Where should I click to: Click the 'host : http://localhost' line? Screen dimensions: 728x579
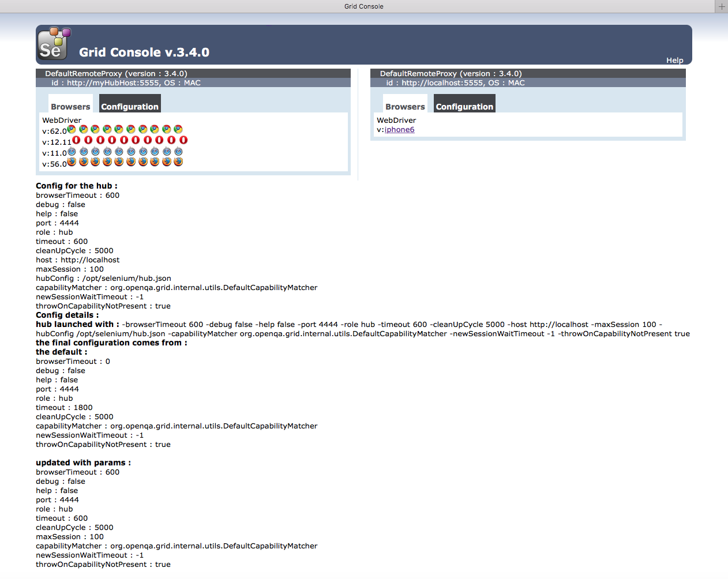pyautogui.click(x=78, y=260)
